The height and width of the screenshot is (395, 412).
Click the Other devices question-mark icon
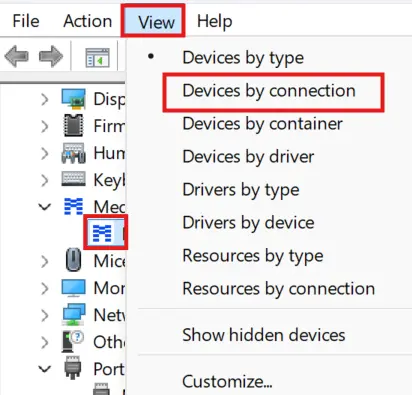73,341
